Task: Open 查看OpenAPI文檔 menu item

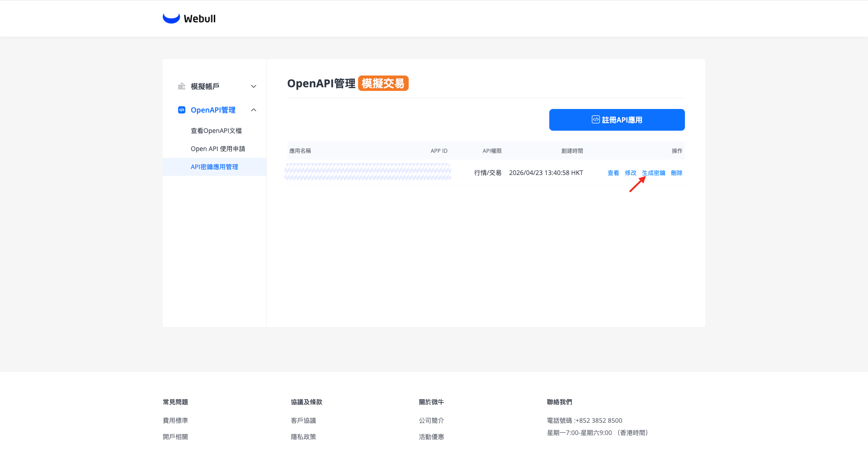Action: pyautogui.click(x=216, y=131)
